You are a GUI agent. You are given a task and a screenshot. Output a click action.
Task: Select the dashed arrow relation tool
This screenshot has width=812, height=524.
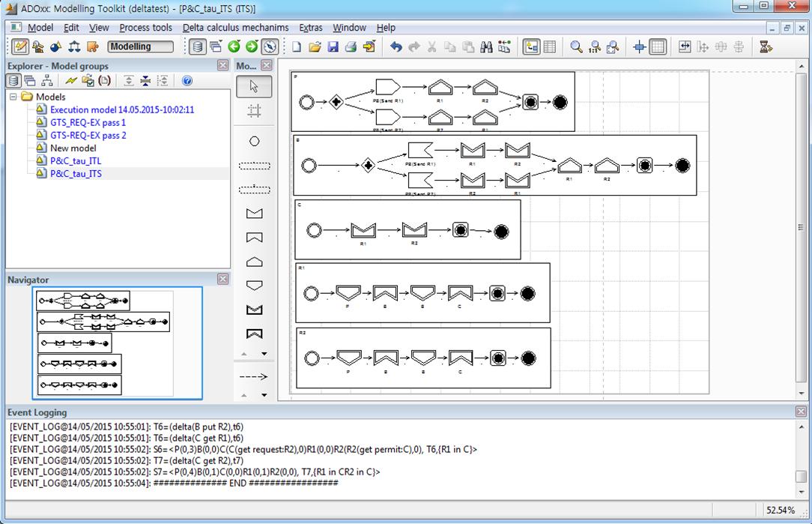[254, 376]
